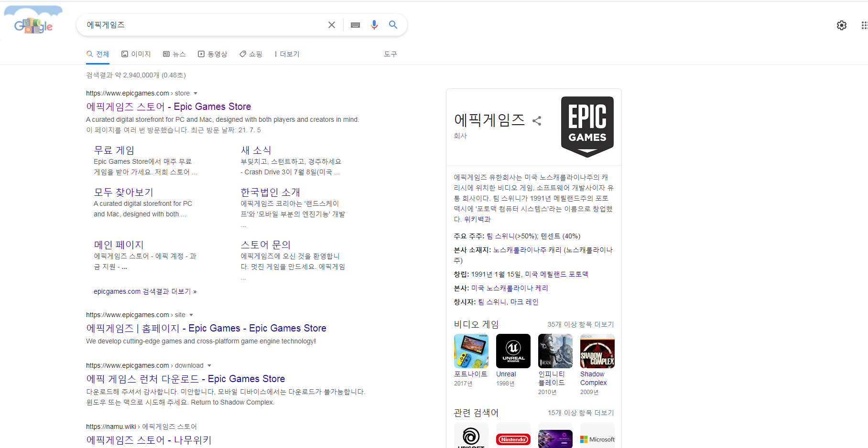Viewport: 868px width, 448px height.
Task: Open the 새 소식 sitelink
Action: [256, 150]
